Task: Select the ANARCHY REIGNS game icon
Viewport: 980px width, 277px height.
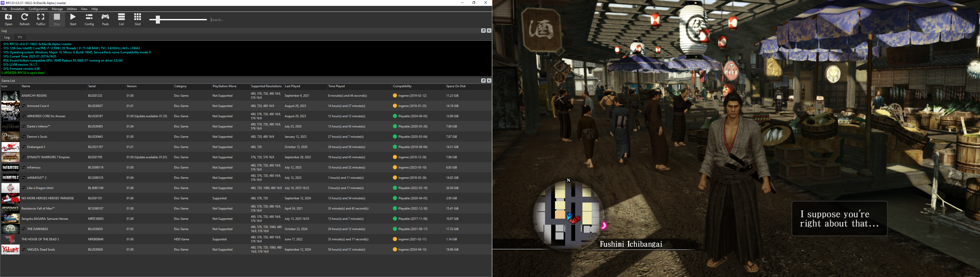Action: tap(10, 95)
